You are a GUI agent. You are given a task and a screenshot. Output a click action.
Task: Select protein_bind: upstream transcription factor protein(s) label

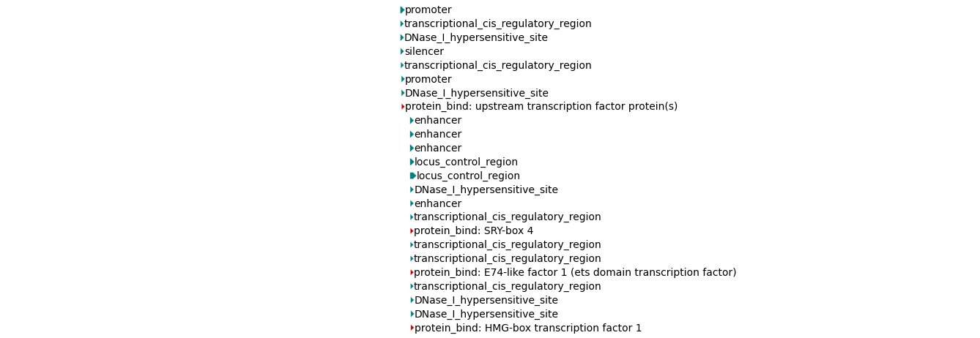click(541, 107)
